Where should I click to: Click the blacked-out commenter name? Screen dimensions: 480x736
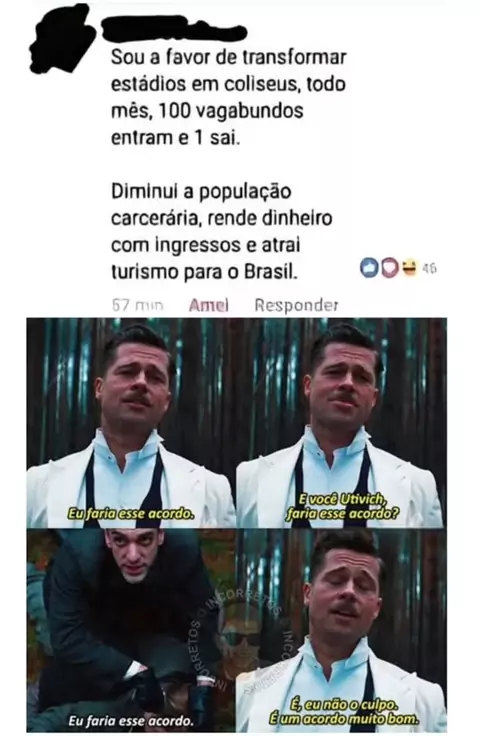pos(176,31)
